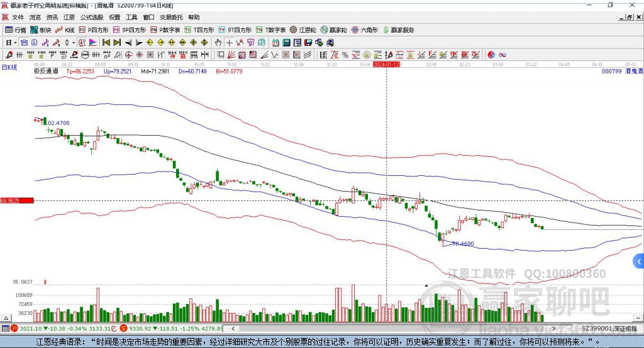Select the hand pan tool icon
This screenshot has height=348, width=644.
click(x=218, y=43)
